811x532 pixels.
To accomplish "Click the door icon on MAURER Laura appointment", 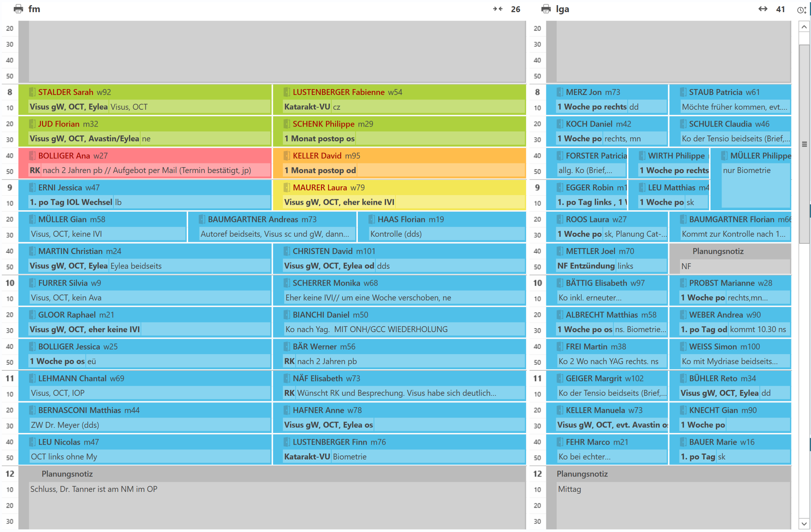I will point(287,188).
